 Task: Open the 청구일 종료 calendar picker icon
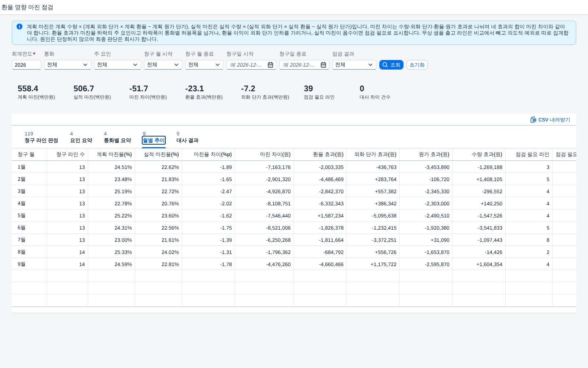pyautogui.click(x=323, y=65)
